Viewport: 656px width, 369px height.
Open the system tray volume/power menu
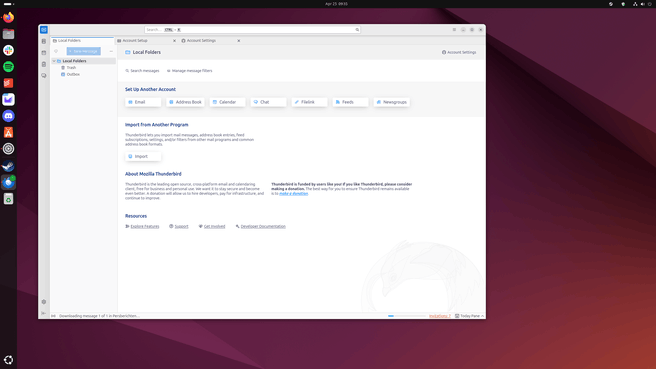click(x=642, y=4)
